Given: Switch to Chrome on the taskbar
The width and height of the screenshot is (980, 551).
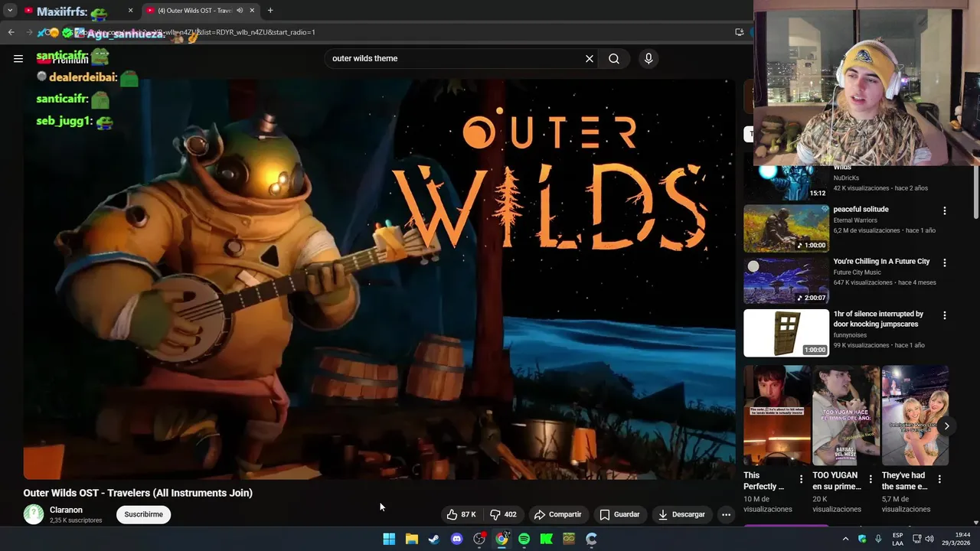Looking at the screenshot, I should point(501,539).
